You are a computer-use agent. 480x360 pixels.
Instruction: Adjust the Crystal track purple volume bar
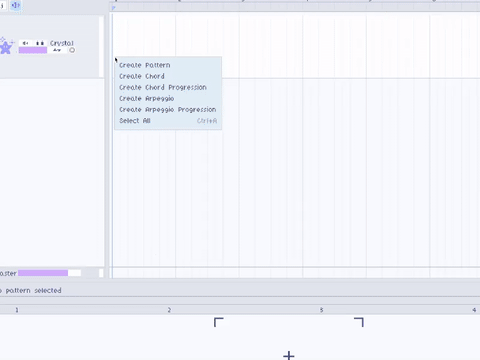pyautogui.click(x=33, y=50)
